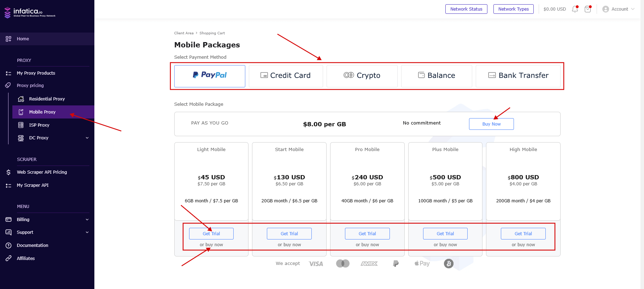Viewport: 644px width, 289px height.
Task: Click the Support chat icon
Action: point(8,232)
